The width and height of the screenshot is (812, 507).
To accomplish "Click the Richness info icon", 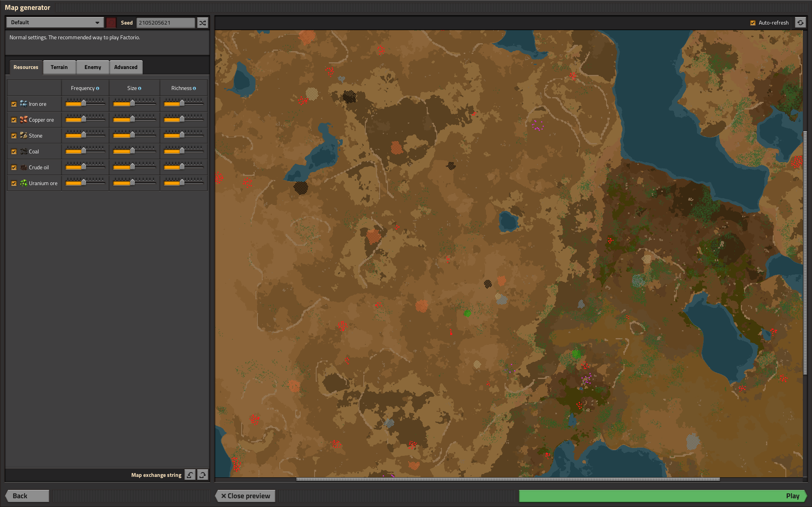I will [x=194, y=88].
